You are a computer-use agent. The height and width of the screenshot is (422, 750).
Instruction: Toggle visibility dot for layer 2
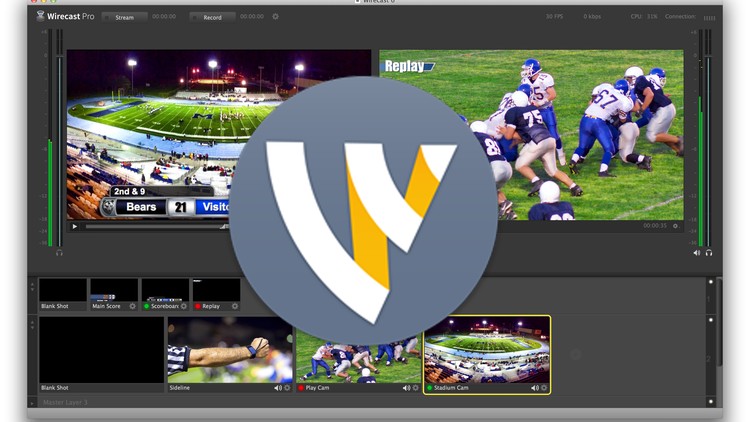[x=711, y=320]
